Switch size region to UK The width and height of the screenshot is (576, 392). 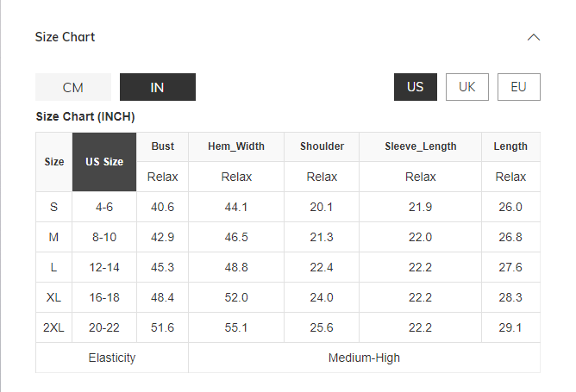[x=467, y=87]
